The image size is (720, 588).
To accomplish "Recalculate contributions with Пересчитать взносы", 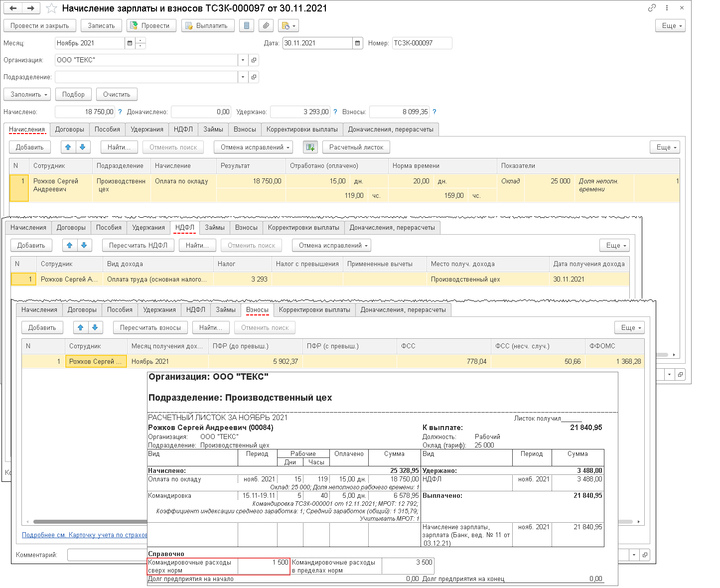I will (150, 327).
